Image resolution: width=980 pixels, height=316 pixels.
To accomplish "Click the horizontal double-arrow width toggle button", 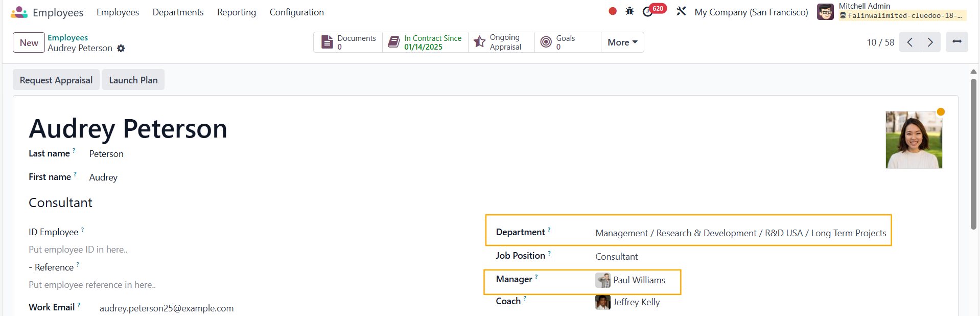I will 956,42.
